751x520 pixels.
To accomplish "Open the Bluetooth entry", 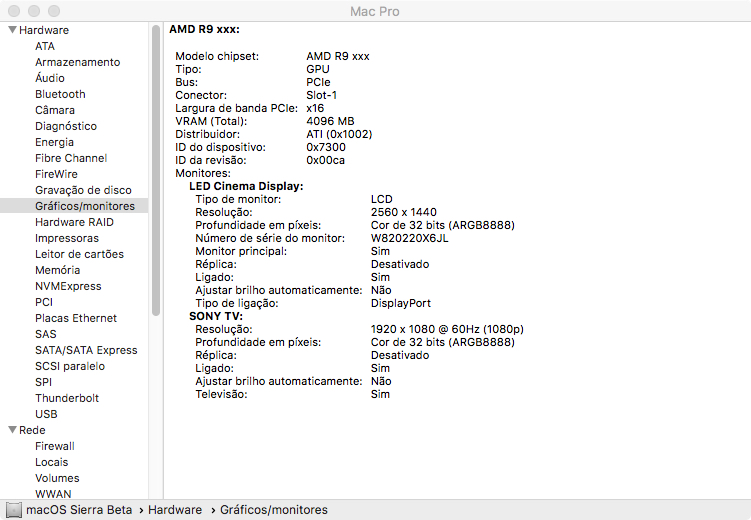I will pyautogui.click(x=60, y=94).
